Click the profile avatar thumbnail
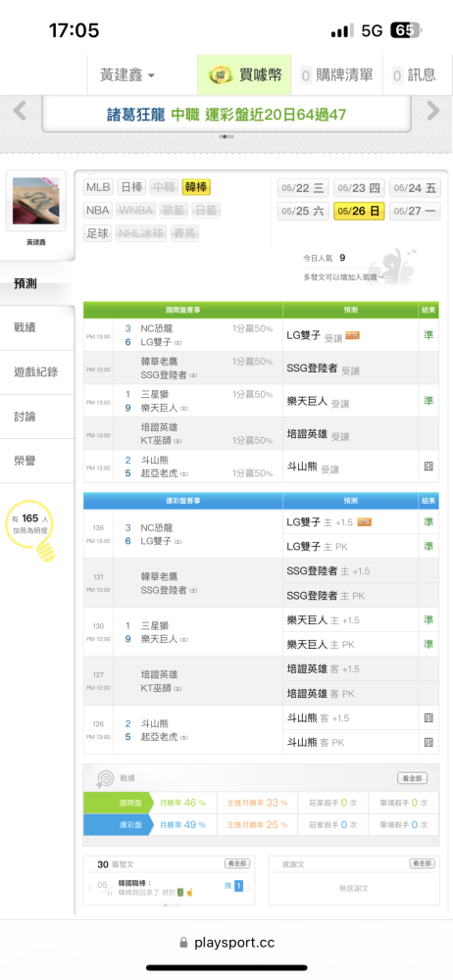 36,201
